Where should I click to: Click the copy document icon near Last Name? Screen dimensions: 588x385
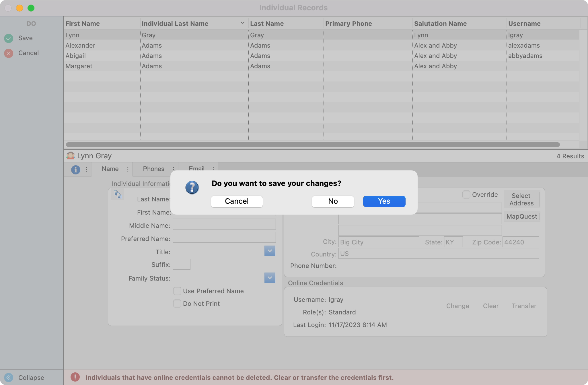[118, 195]
